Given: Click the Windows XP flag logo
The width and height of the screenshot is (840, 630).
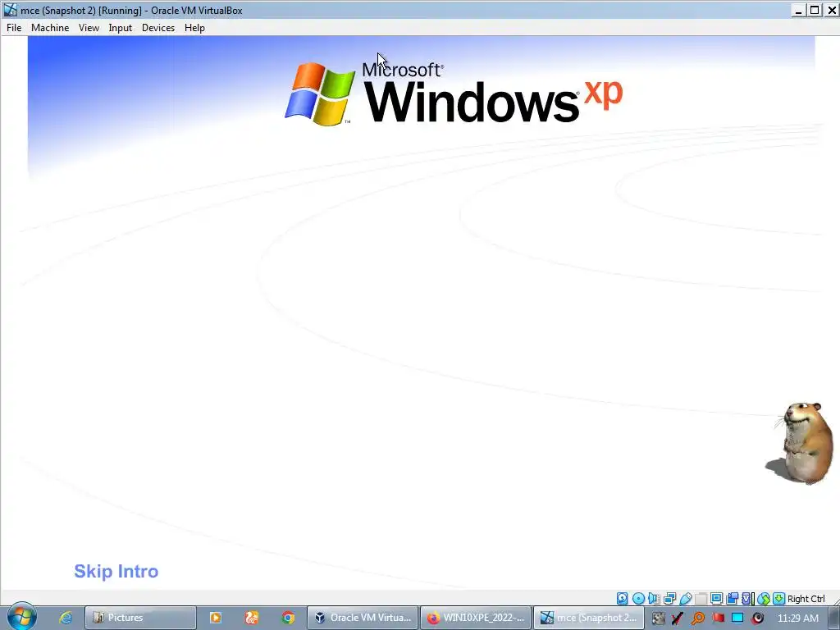Looking at the screenshot, I should (x=320, y=94).
